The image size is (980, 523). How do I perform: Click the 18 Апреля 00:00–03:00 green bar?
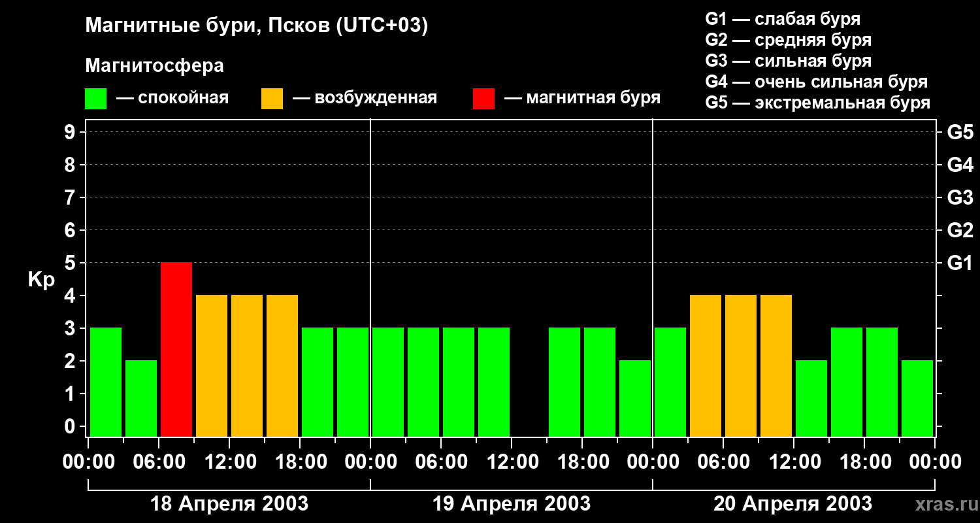click(x=106, y=382)
